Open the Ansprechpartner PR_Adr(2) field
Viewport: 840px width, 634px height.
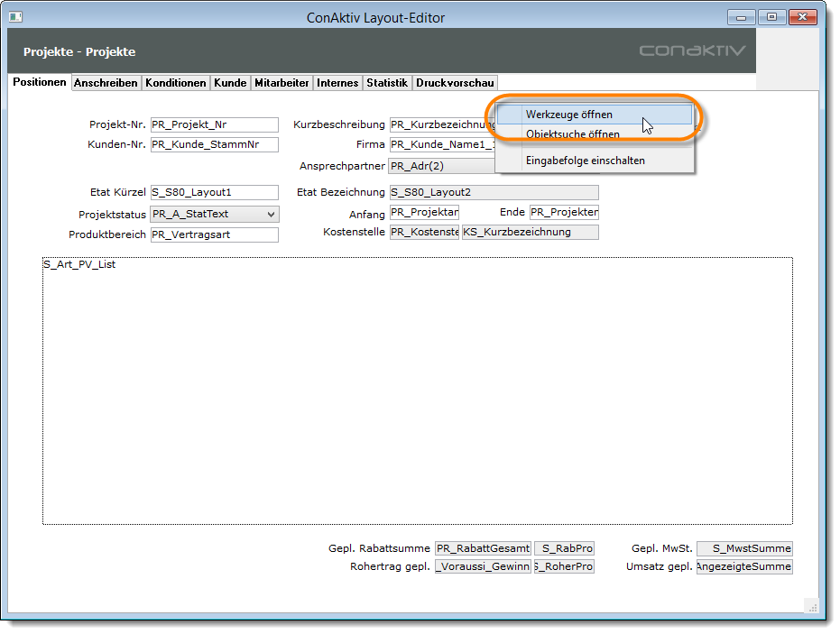[x=441, y=166]
